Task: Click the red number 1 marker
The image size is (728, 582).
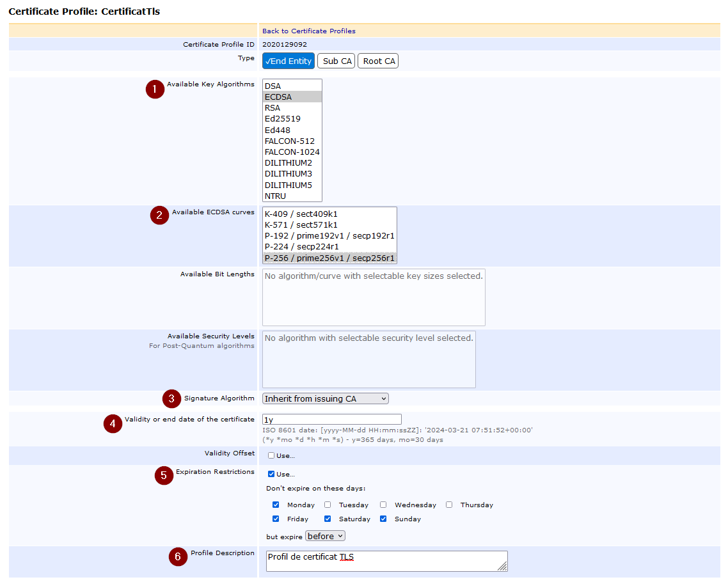Action: [155, 89]
